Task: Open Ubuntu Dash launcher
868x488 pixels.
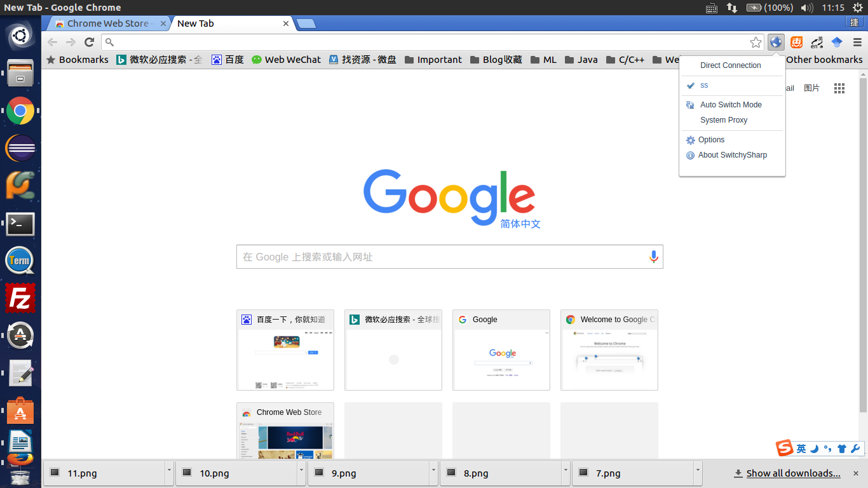Action: pos(20,36)
